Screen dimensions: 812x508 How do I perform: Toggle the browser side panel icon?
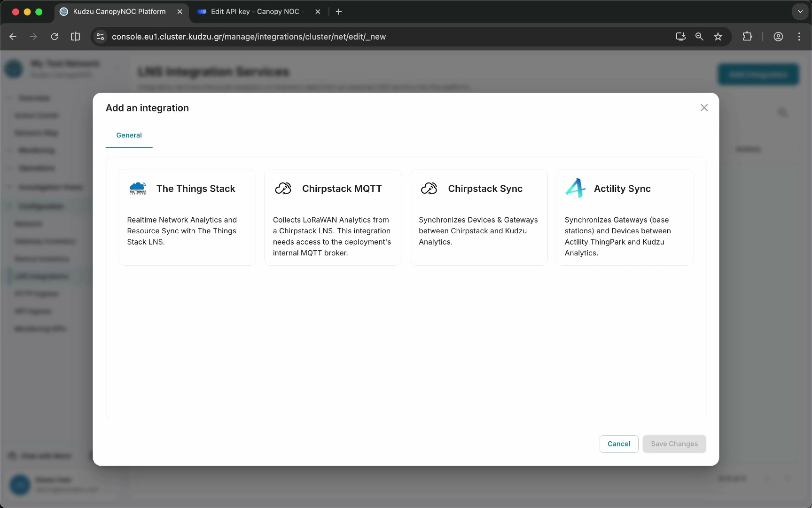tap(75, 37)
